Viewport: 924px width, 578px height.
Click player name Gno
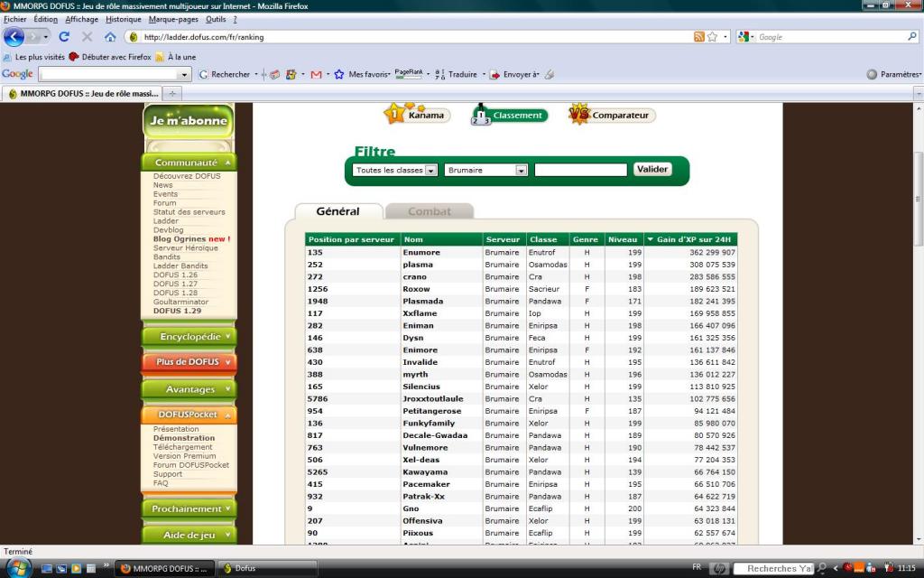pyautogui.click(x=411, y=508)
